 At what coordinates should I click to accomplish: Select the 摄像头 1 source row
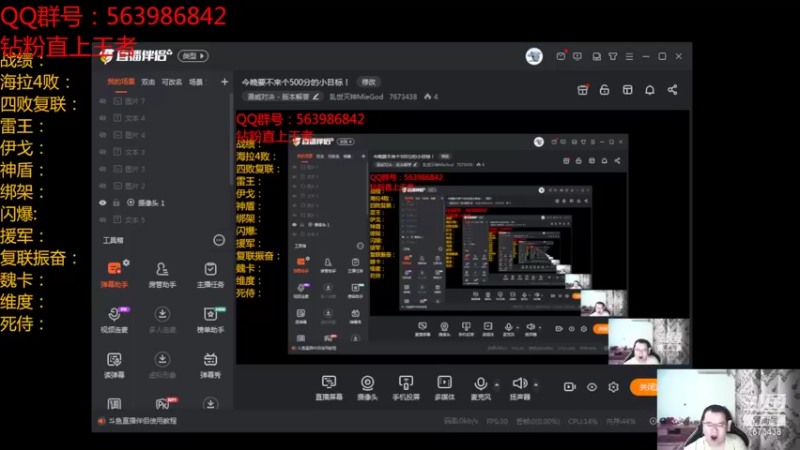(x=163, y=203)
